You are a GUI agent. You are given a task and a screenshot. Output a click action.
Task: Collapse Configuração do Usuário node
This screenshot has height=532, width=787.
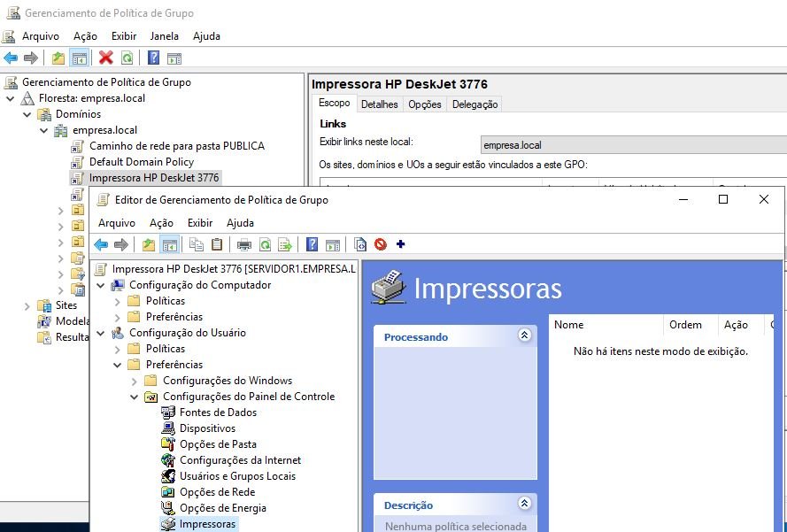pyautogui.click(x=100, y=333)
